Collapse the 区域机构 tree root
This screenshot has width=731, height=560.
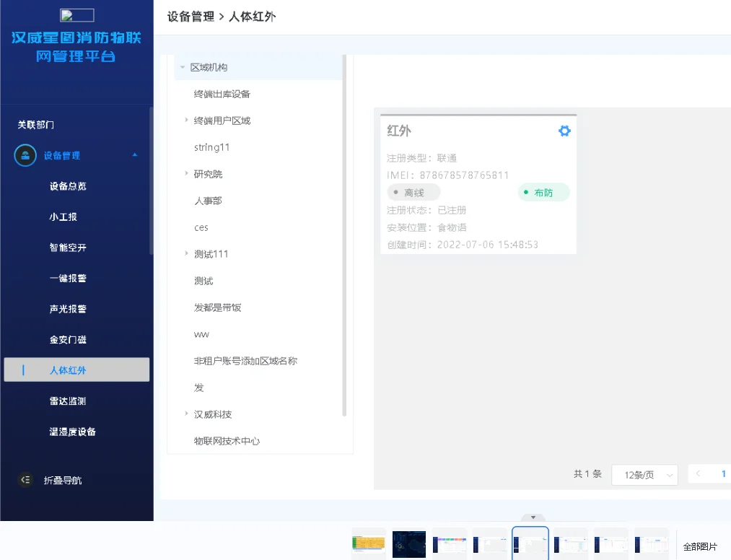[x=182, y=67]
